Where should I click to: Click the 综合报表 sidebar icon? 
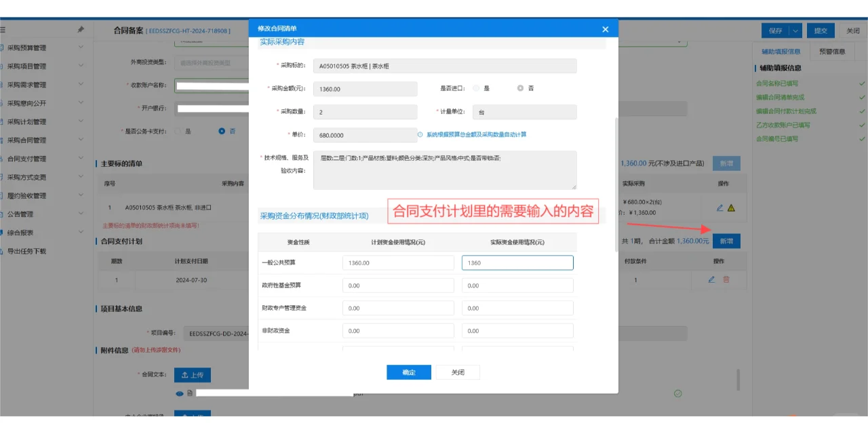[x=3, y=233]
